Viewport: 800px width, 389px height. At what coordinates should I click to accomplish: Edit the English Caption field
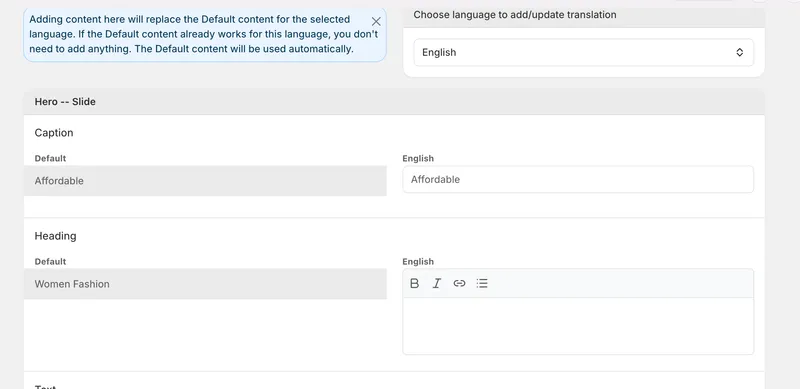coord(578,179)
